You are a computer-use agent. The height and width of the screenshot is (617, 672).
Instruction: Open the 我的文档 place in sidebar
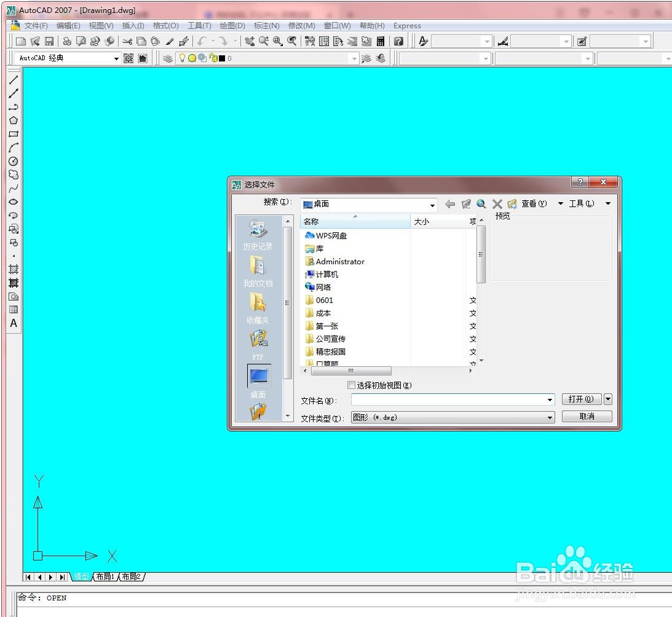(258, 271)
